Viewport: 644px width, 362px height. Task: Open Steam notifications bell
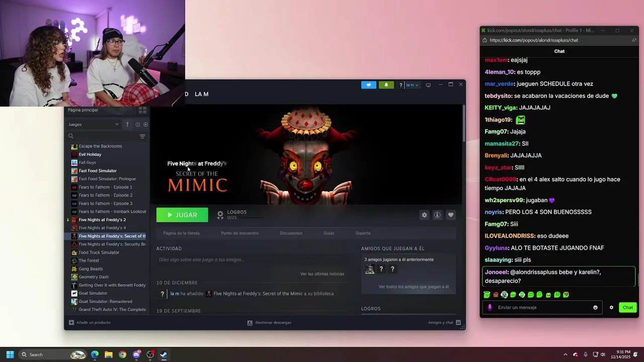pyautogui.click(x=386, y=85)
